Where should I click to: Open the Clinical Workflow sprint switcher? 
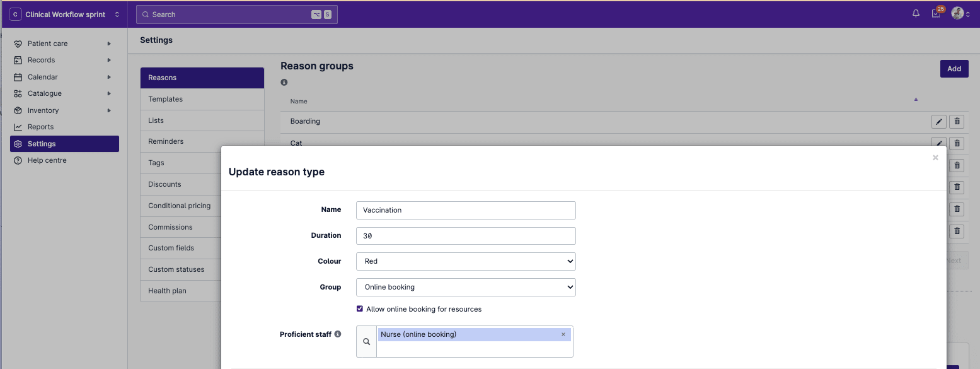[64, 14]
